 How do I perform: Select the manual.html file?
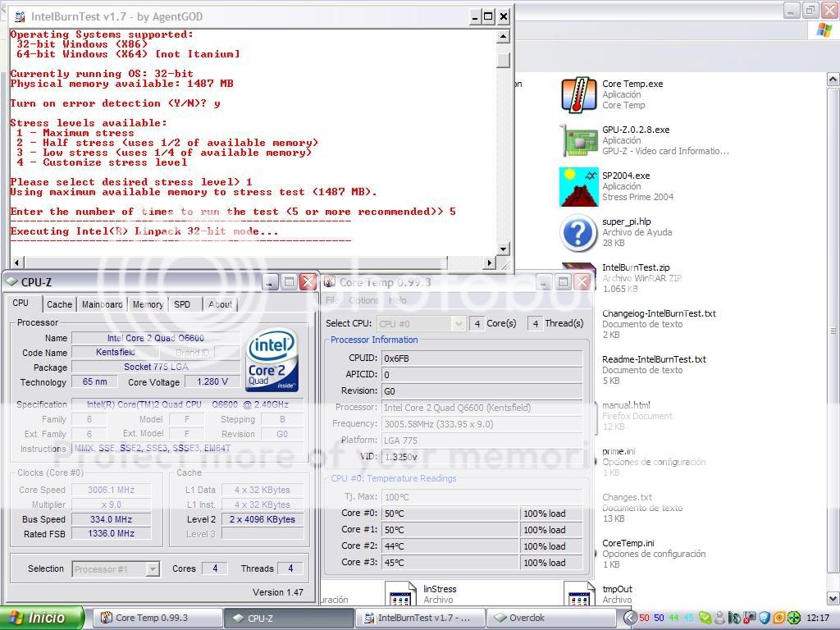click(626, 405)
